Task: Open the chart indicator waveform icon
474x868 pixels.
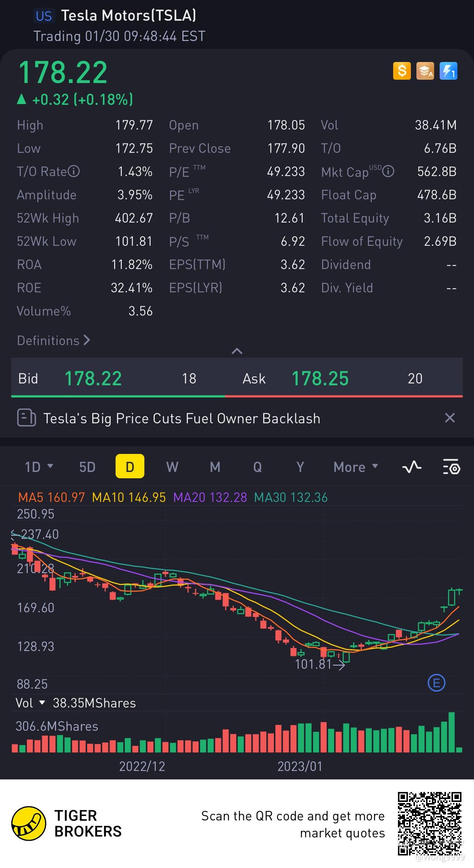Action: pyautogui.click(x=412, y=467)
